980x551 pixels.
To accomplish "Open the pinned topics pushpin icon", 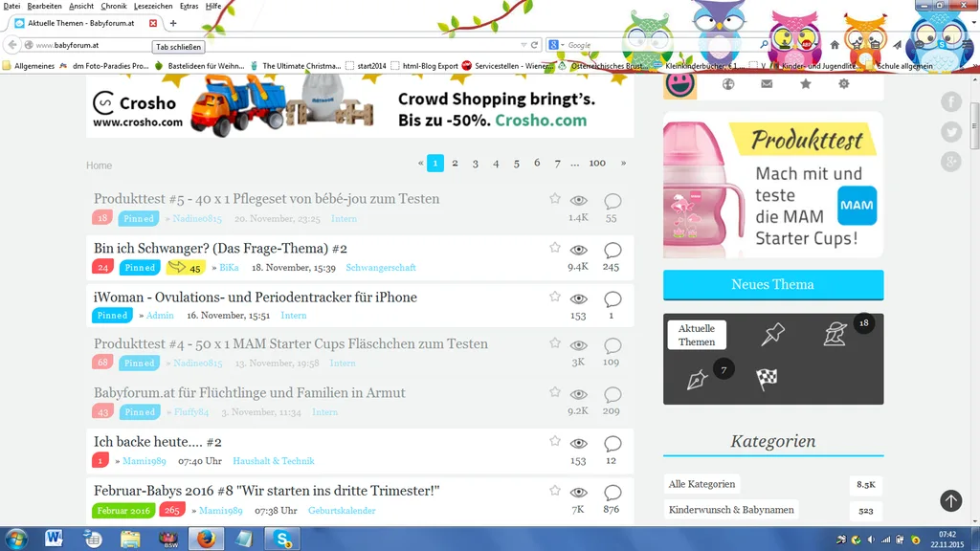I will (773, 334).
